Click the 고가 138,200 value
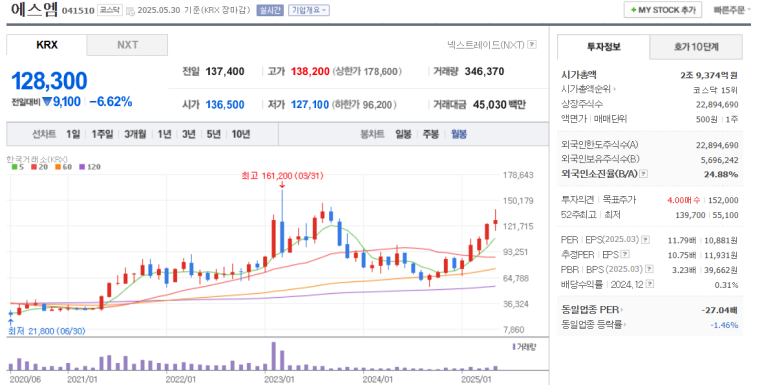 pyautogui.click(x=310, y=71)
